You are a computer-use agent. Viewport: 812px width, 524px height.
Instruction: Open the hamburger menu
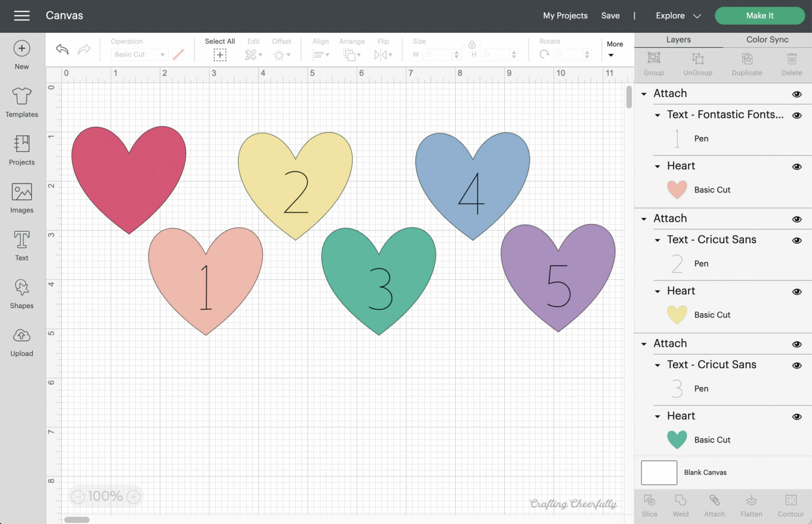(x=22, y=15)
